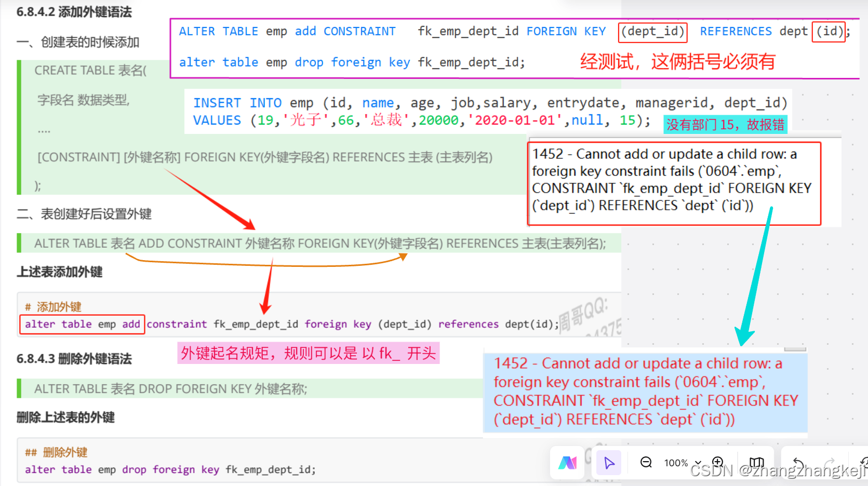Select the "ALTER TABLE 表名 ADD CONSTRAINT" syntax line

320,243
